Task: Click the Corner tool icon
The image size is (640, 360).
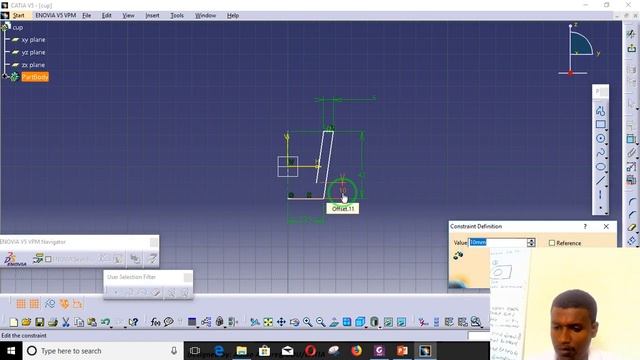Action: pyautogui.click(x=632, y=201)
